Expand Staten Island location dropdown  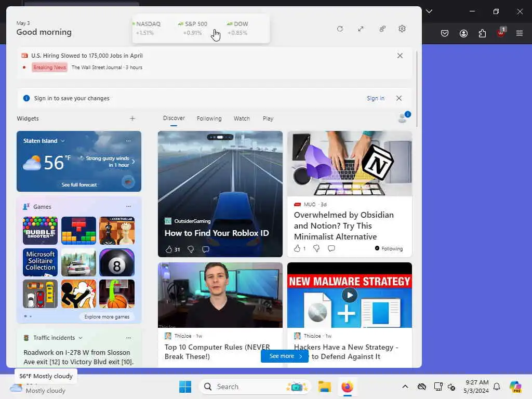[x=63, y=141]
